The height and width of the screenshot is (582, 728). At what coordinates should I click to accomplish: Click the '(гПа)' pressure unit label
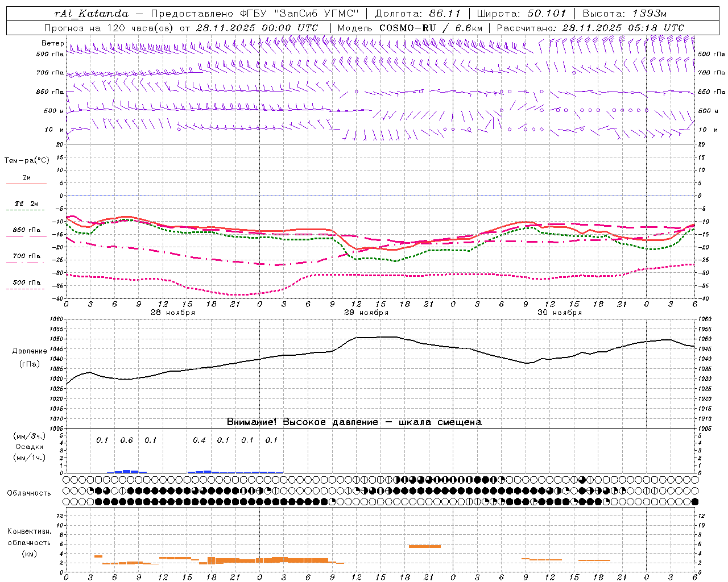28,364
